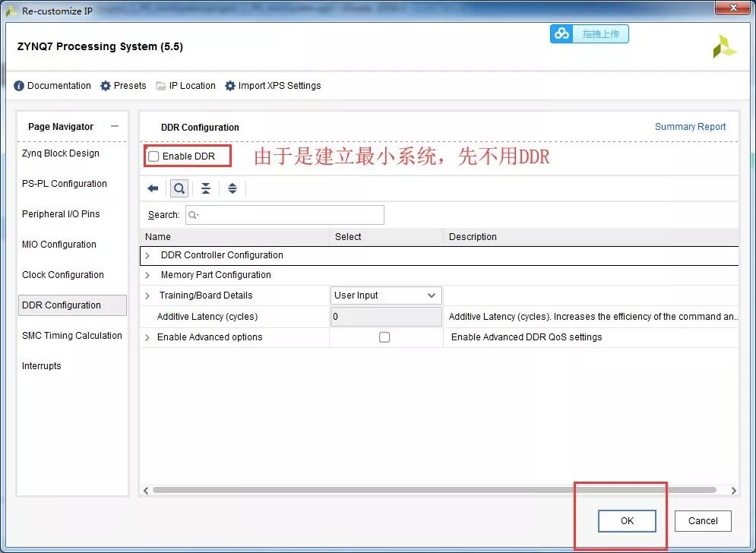Open MIO Configuration page
The height and width of the screenshot is (553, 756).
tap(59, 245)
